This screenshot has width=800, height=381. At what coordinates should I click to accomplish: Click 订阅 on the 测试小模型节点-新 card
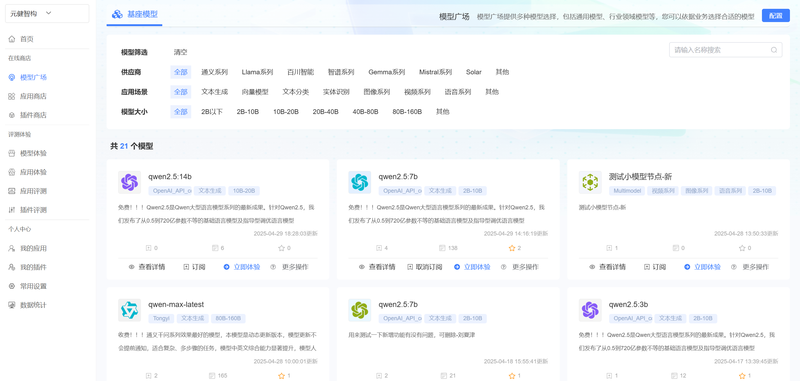(655, 267)
